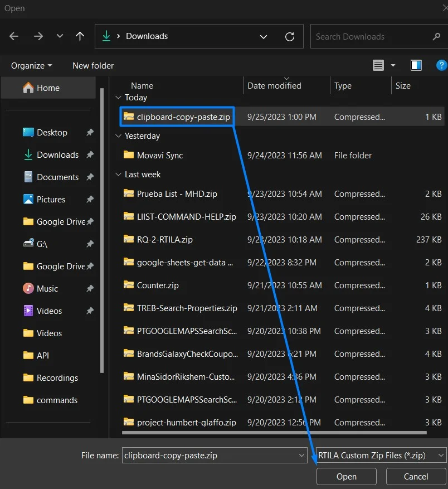The height and width of the screenshot is (489, 448).
Task: Go forward using the forward arrow
Action: coord(38,36)
